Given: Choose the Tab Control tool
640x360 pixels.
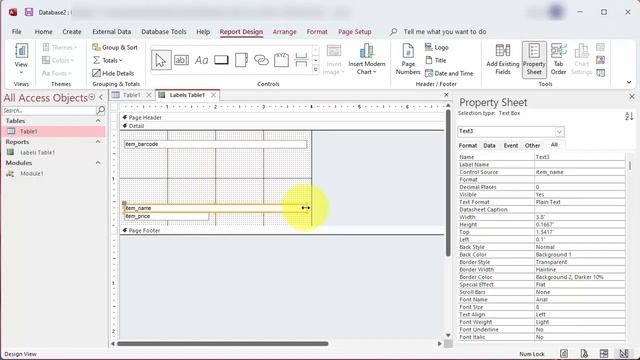Looking at the screenshot, I should pos(241,60).
